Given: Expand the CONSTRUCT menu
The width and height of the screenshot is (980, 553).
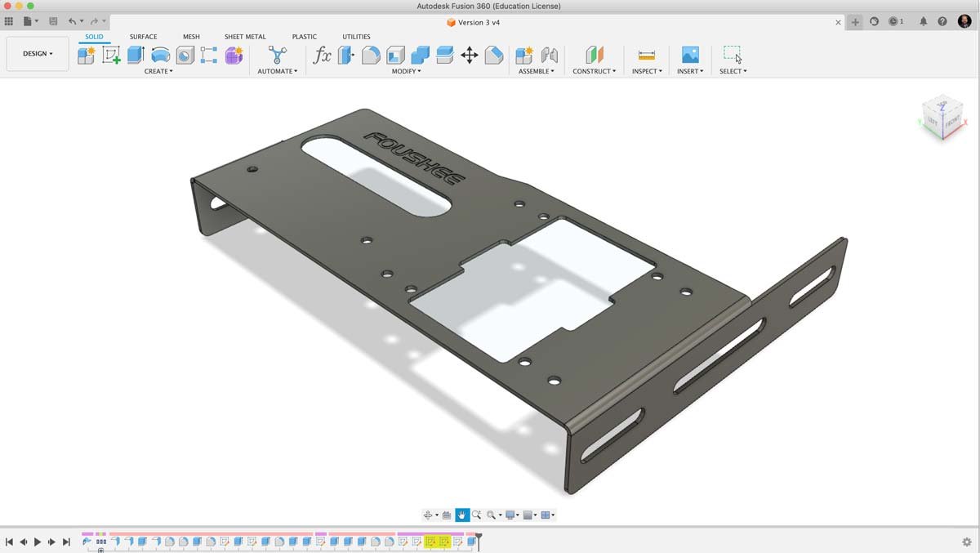Looking at the screenshot, I should [595, 71].
